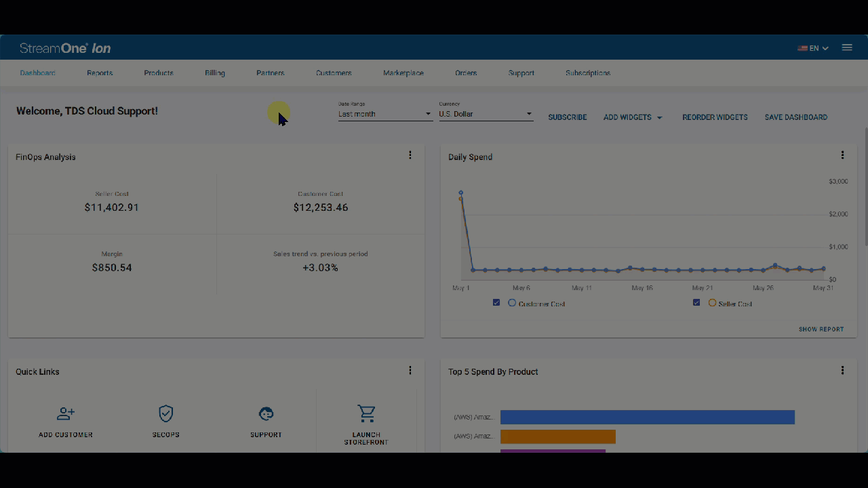The image size is (868, 488).
Task: Open Top 5 Spend By Product options menu
Action: (842, 370)
